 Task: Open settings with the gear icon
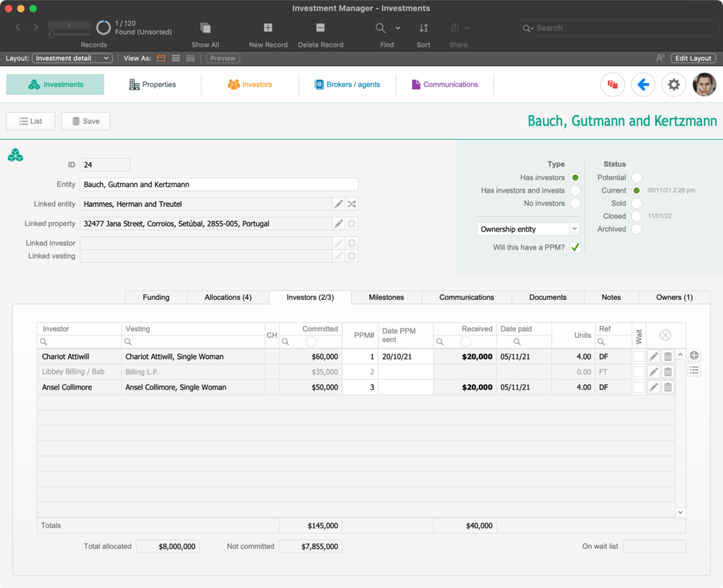pos(674,84)
